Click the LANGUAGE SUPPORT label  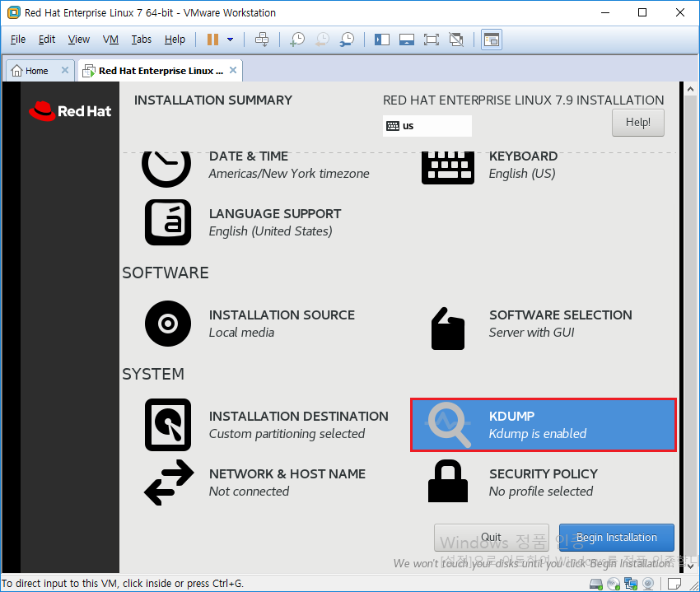pyautogui.click(x=275, y=214)
